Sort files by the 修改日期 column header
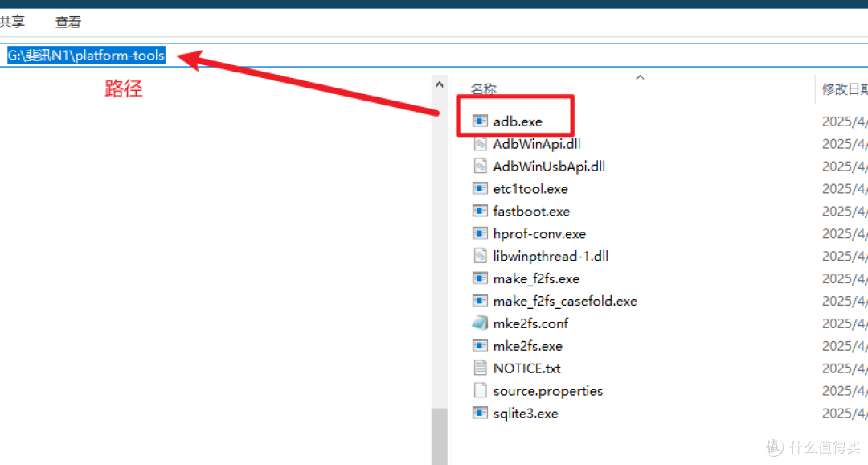 click(x=845, y=89)
